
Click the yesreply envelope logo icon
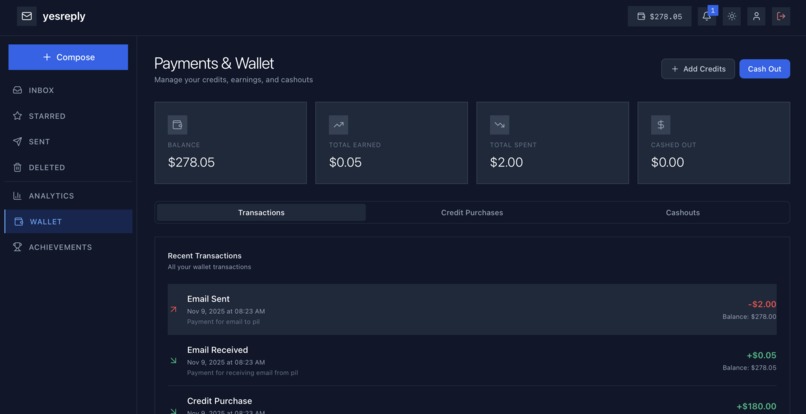(27, 16)
